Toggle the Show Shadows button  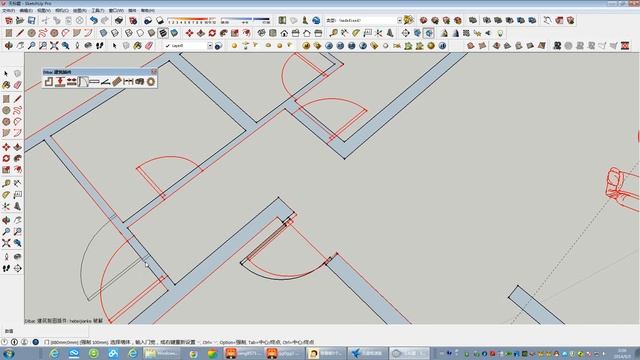coord(160,20)
